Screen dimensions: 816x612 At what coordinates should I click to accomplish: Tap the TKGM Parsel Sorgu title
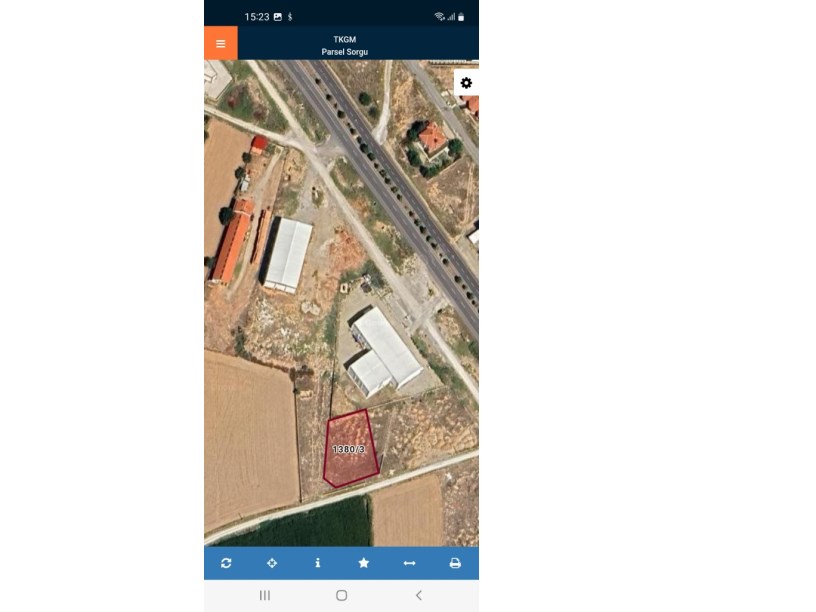345,46
